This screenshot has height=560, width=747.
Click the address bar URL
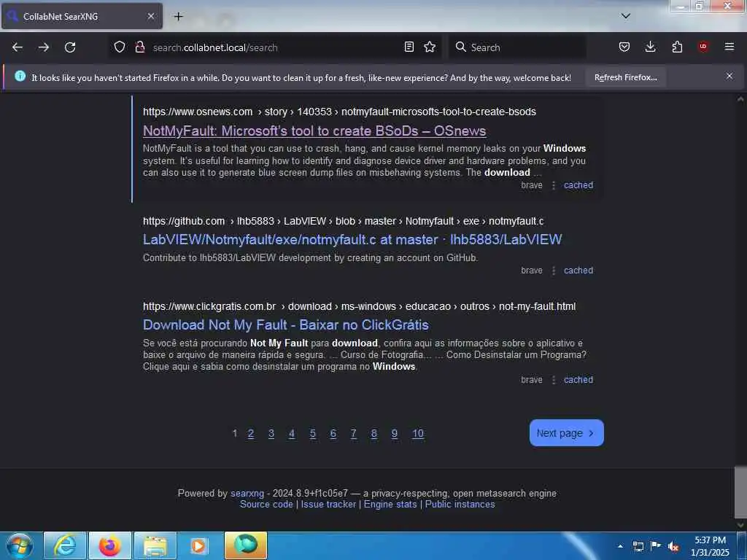215,47
